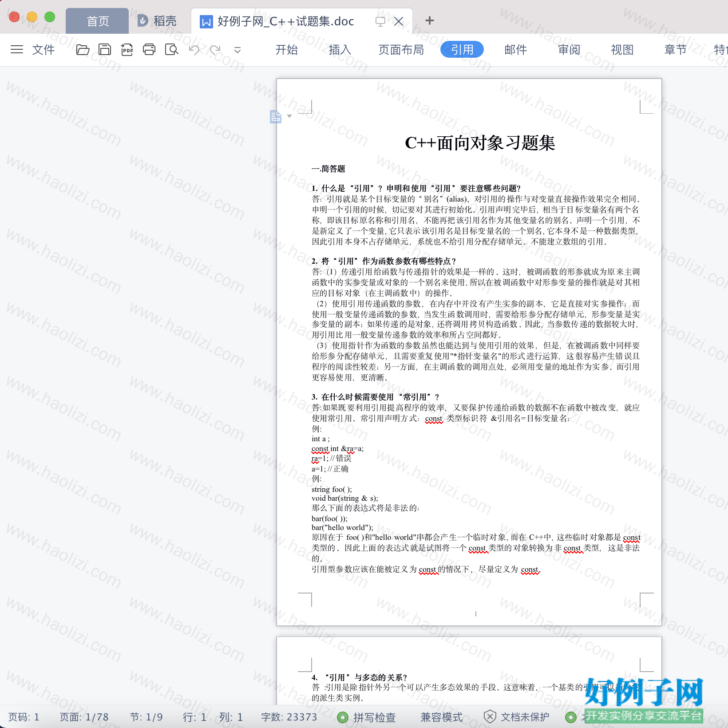Click question 2 heading 将引用作为函数参数
Viewport: 728px width, 728px height.
coord(384,261)
